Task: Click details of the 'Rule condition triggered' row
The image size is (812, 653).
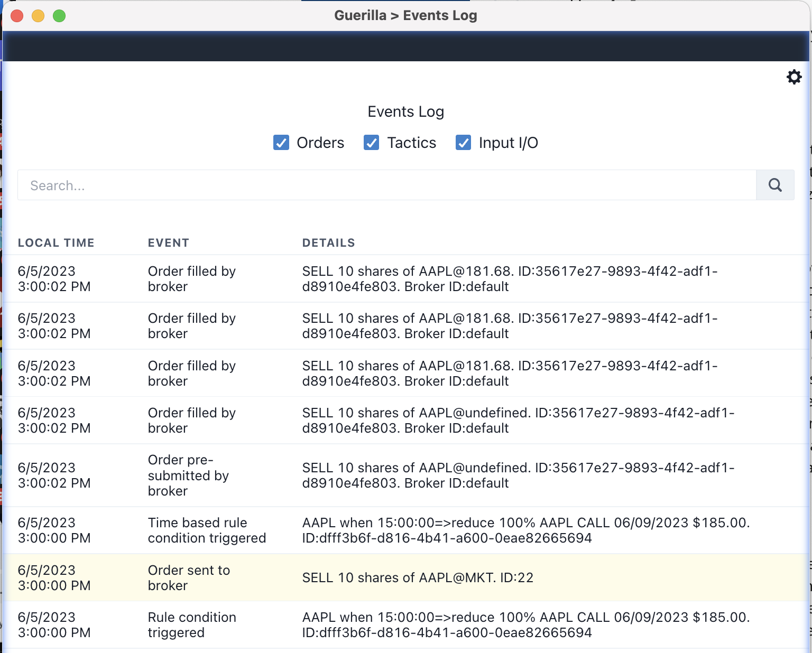Action: tap(526, 625)
